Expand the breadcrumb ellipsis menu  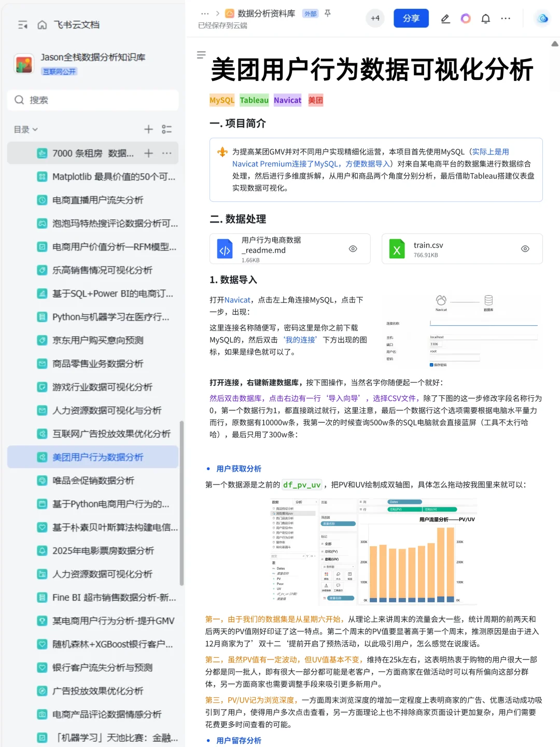205,13
